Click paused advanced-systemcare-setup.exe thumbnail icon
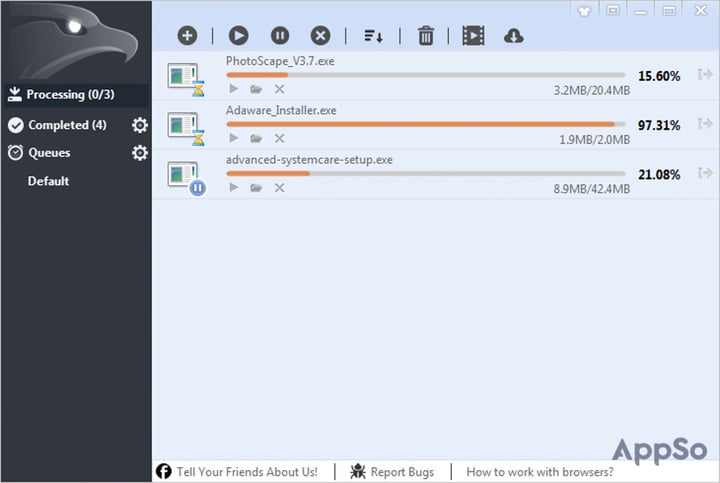This screenshot has width=720, height=483. coord(186,178)
